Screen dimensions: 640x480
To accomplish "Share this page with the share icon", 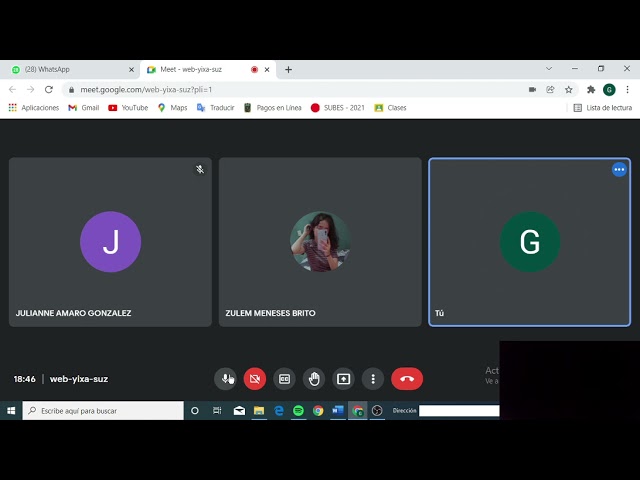I will point(550,89).
